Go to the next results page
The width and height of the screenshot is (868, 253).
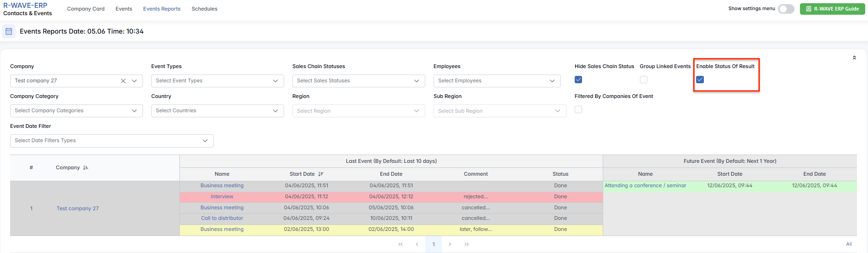tap(450, 244)
